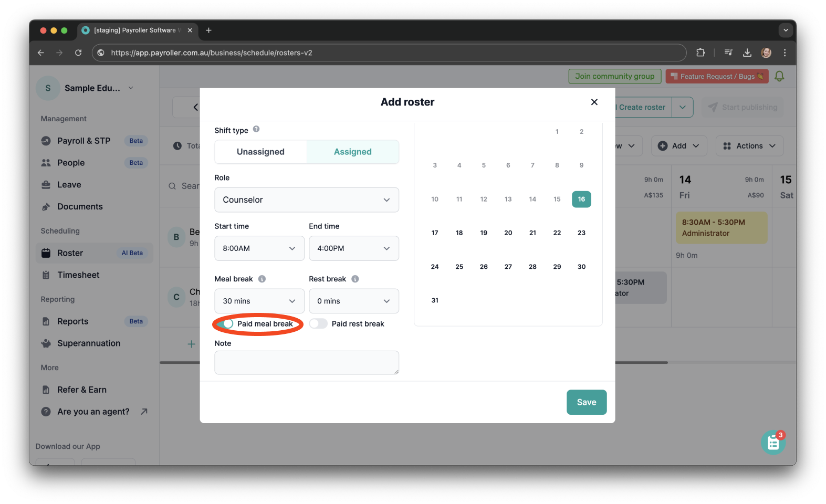Viewport: 826px width, 504px height.
Task: Go back in browser history
Action: click(x=41, y=52)
